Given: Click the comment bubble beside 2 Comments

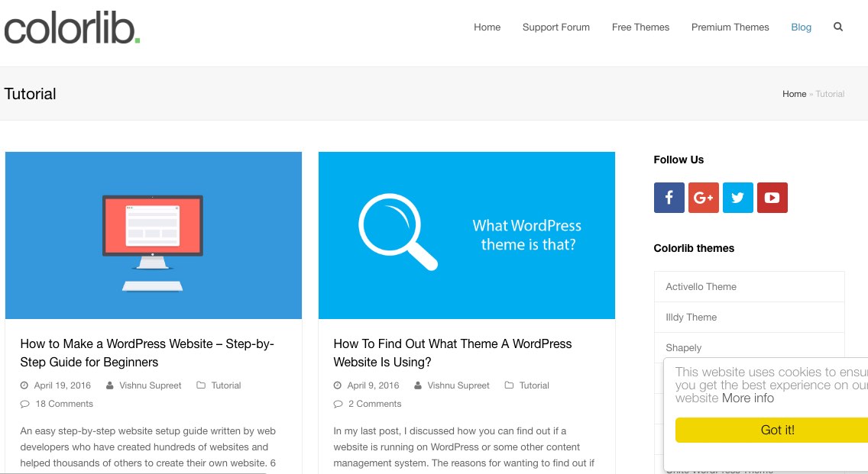Looking at the screenshot, I should click(x=338, y=404).
